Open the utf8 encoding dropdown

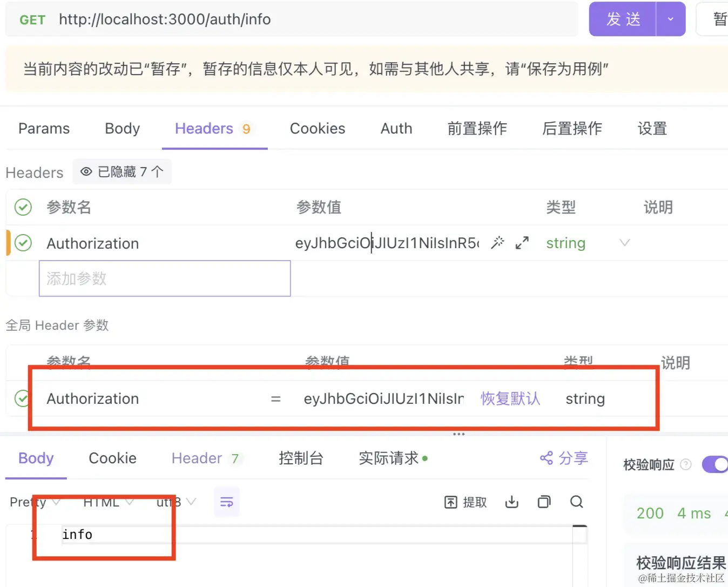coord(176,502)
